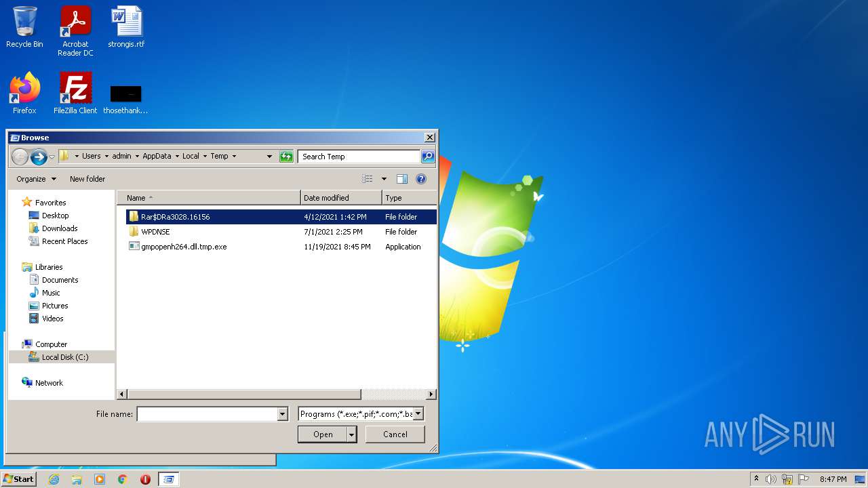Screen dimensions: 868x488
Task: Open Windows Explorer from taskbar
Action: 77,479
